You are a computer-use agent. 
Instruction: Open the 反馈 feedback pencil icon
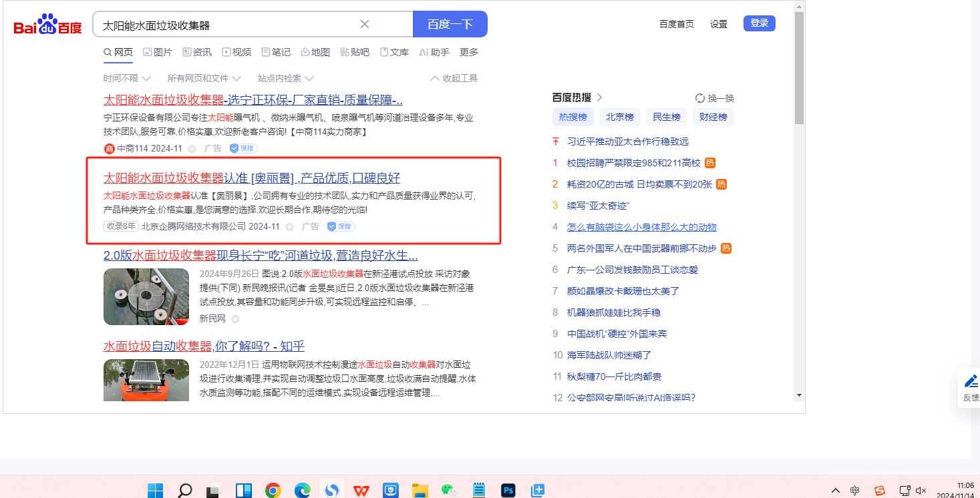(x=971, y=382)
